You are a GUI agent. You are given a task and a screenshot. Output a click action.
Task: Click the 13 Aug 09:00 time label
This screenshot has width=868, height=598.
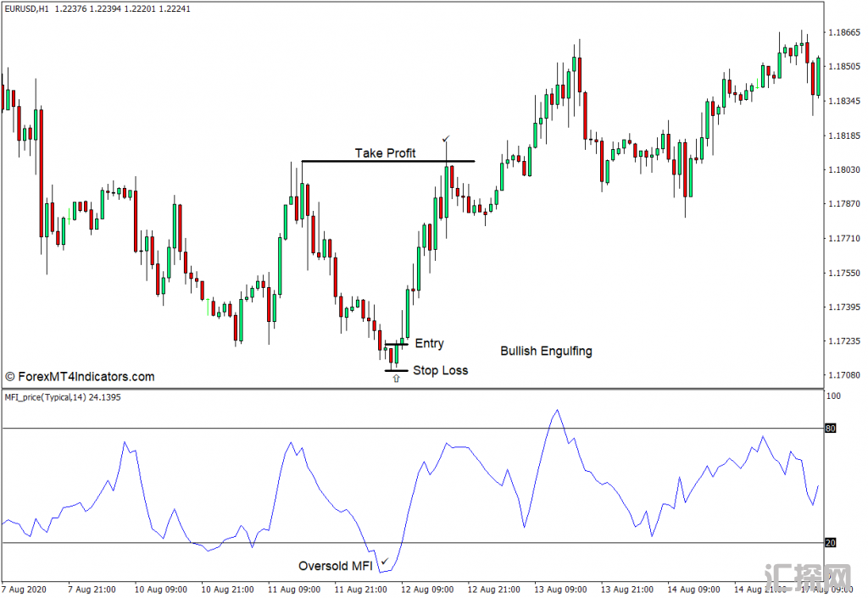point(559,588)
